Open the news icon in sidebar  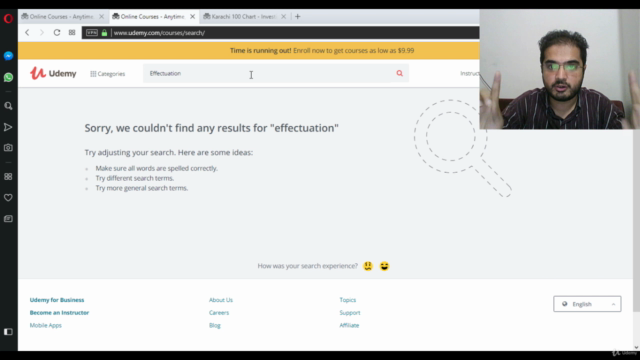coord(8,219)
